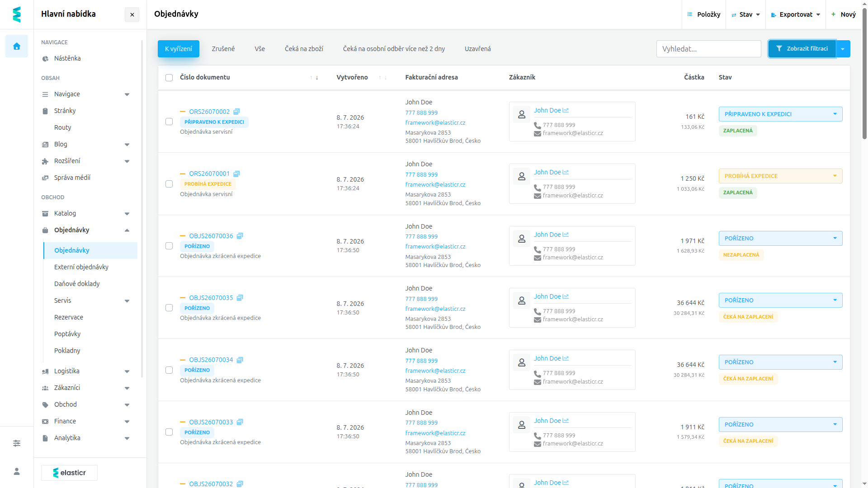Click copy icon next to OBJS26070036
This screenshot has width=868, height=488.
(x=240, y=236)
